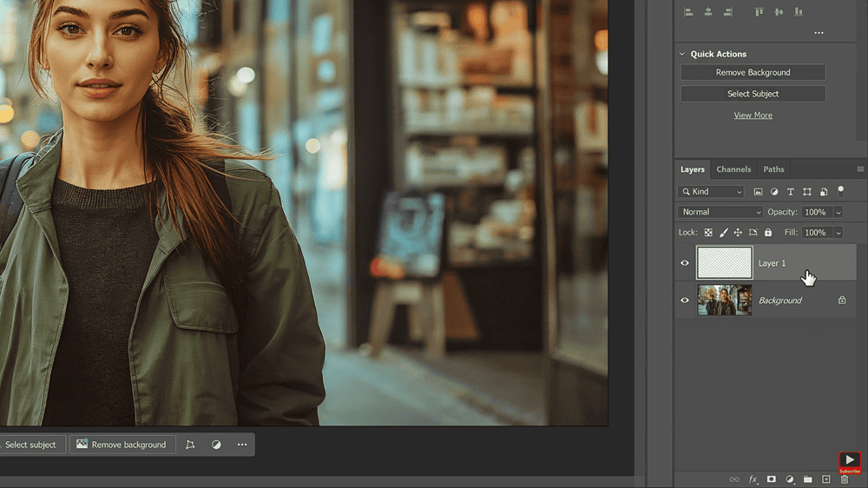
Task: Click the Opacity 100% value field
Action: [817, 212]
